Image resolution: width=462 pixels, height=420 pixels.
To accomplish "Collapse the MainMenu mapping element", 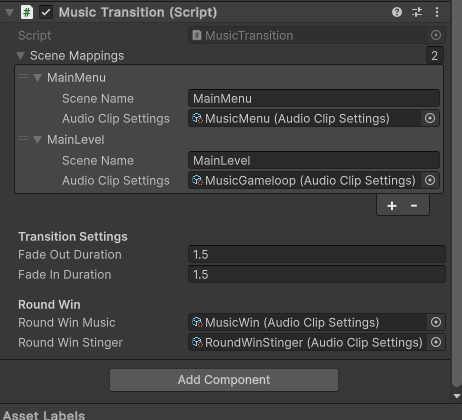I will [x=37, y=78].
